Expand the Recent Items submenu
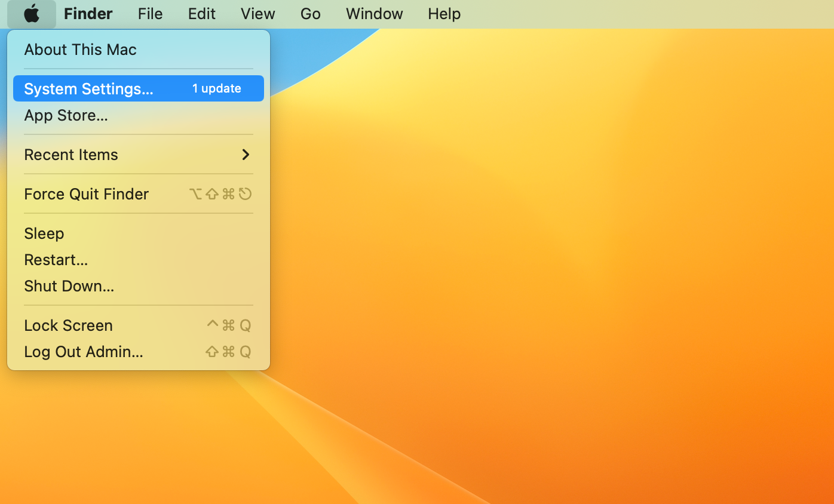The image size is (834, 504). [x=139, y=155]
